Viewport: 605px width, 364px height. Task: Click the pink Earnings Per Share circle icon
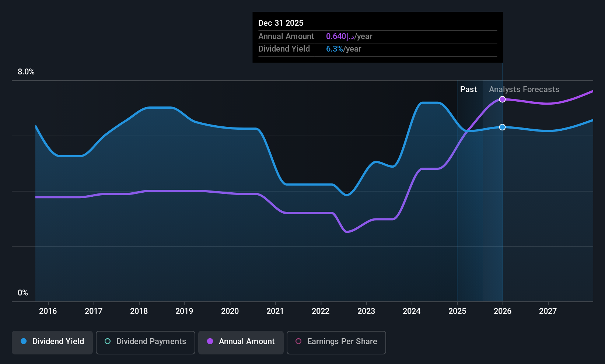[x=298, y=341]
